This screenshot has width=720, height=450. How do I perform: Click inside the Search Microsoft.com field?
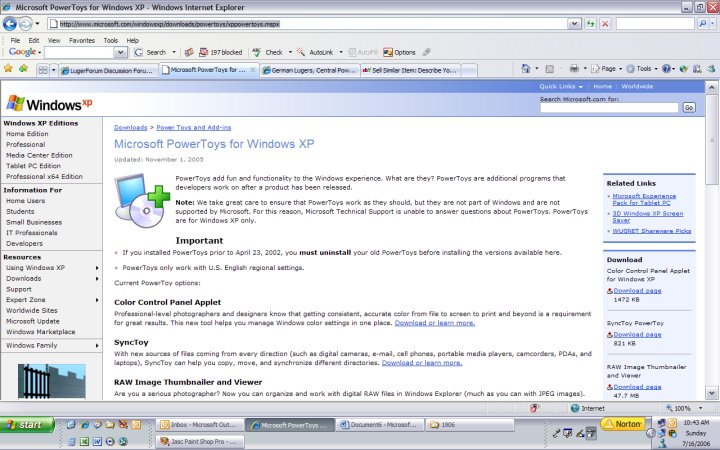609,107
